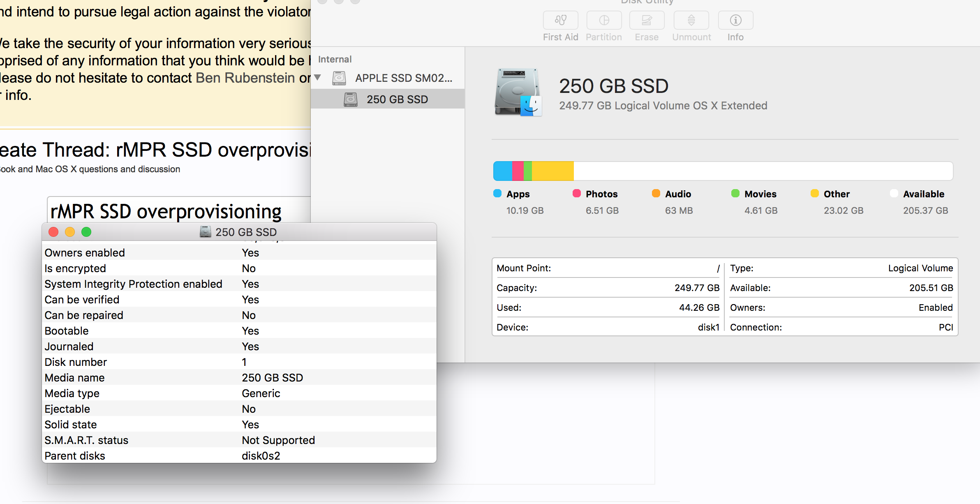This screenshot has height=504, width=980.
Task: Select the Is encrypted row
Action: 239,268
